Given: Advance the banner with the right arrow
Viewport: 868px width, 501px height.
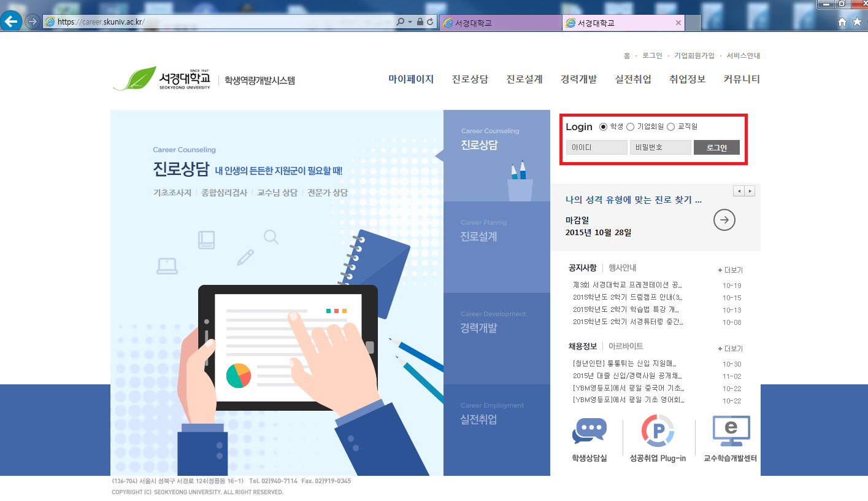Looking at the screenshot, I should pyautogui.click(x=751, y=191).
